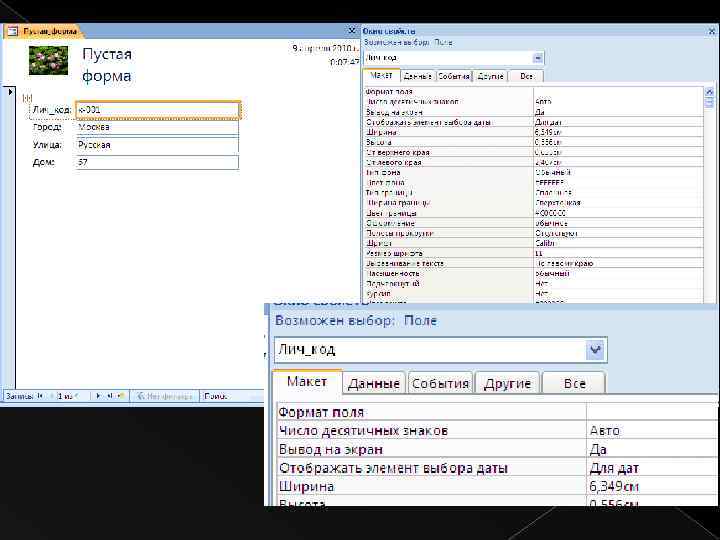Go to the next record in navigation bar

pos(98,396)
